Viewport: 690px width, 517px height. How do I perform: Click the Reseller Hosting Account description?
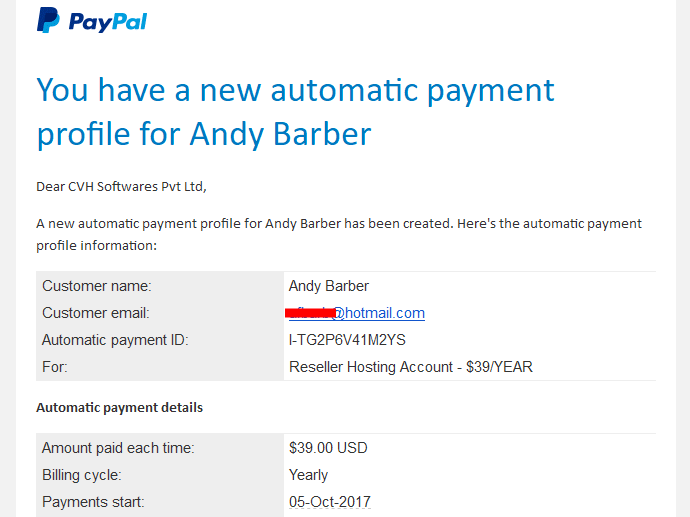tap(411, 367)
